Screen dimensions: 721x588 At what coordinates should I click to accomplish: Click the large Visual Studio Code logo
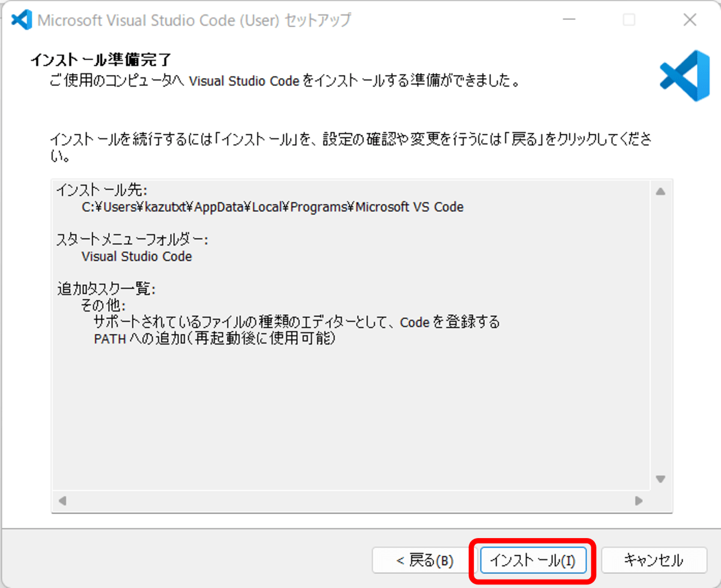pos(684,76)
